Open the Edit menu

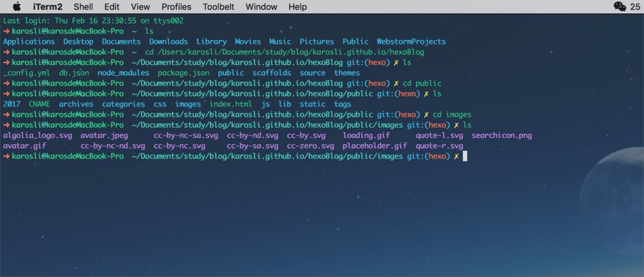click(x=111, y=7)
